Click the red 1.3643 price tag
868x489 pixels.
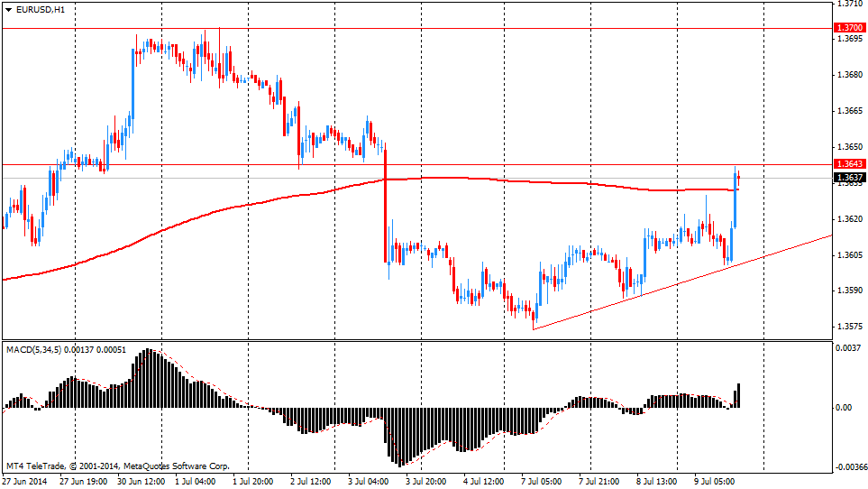point(849,164)
